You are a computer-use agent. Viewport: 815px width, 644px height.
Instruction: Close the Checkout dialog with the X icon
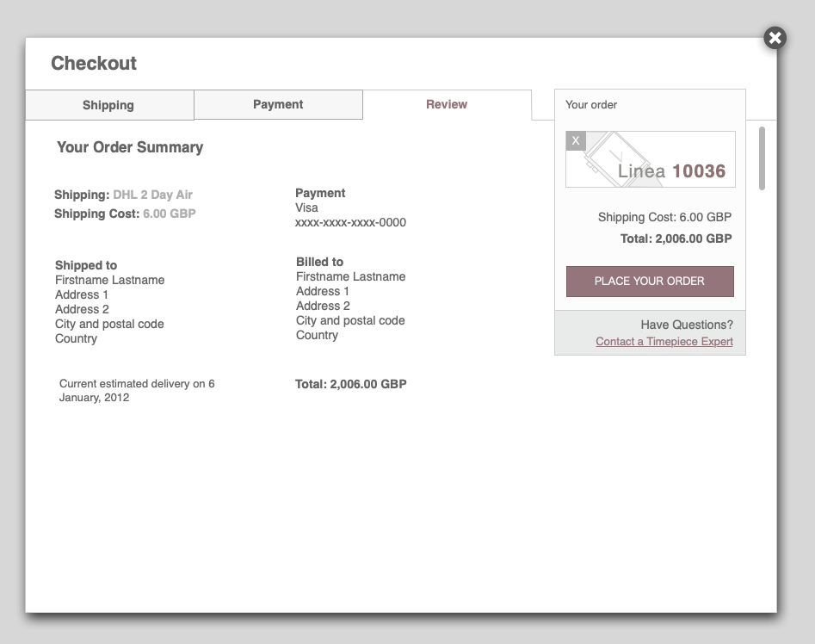click(x=774, y=38)
